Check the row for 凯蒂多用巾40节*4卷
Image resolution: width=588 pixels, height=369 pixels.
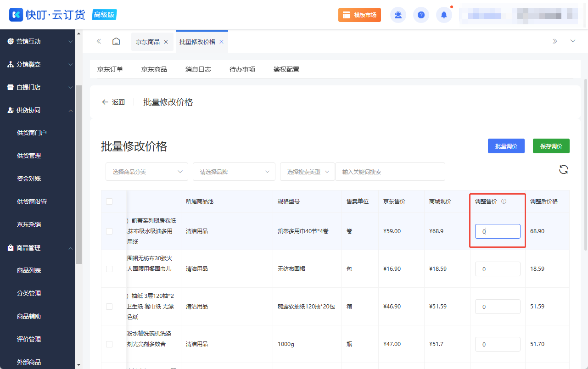pos(109,231)
